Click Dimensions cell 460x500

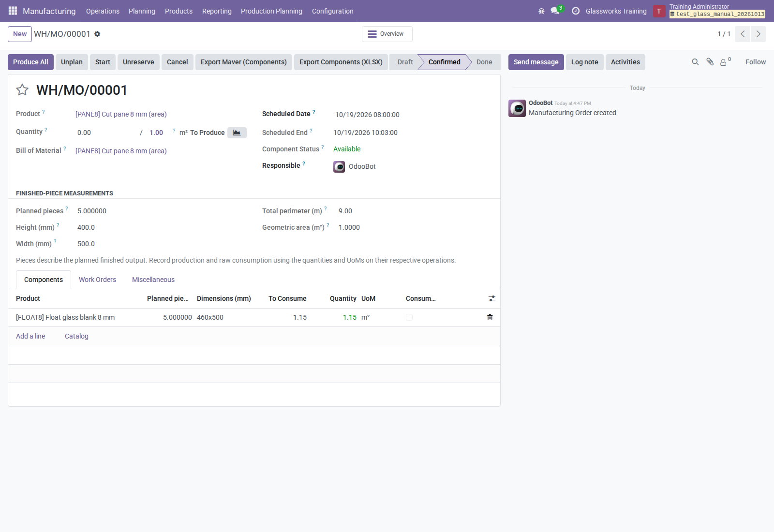(210, 317)
